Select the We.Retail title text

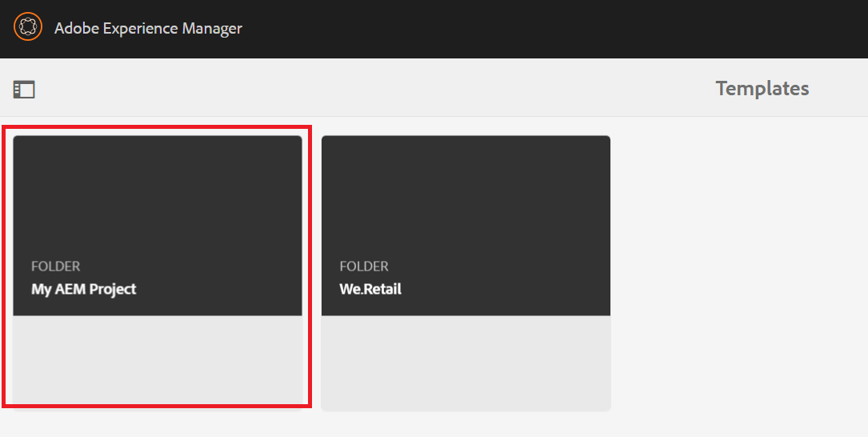(370, 289)
